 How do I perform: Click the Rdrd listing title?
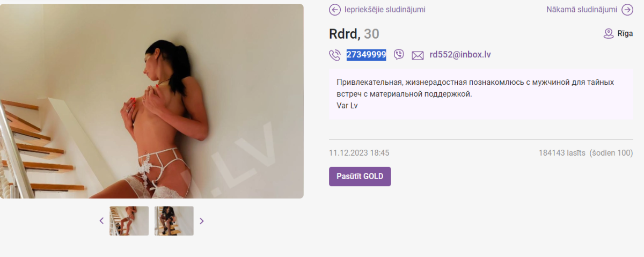(x=344, y=34)
